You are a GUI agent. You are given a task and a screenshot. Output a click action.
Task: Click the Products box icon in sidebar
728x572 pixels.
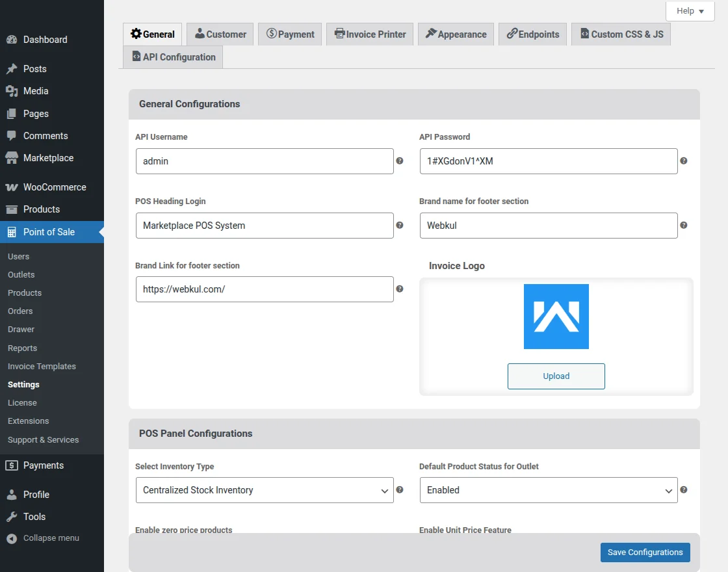point(12,209)
